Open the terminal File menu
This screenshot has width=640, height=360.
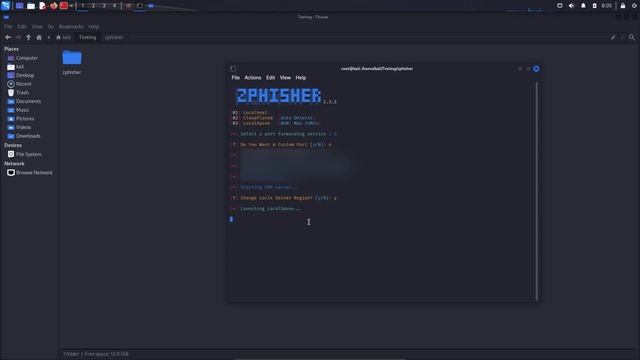tap(236, 78)
